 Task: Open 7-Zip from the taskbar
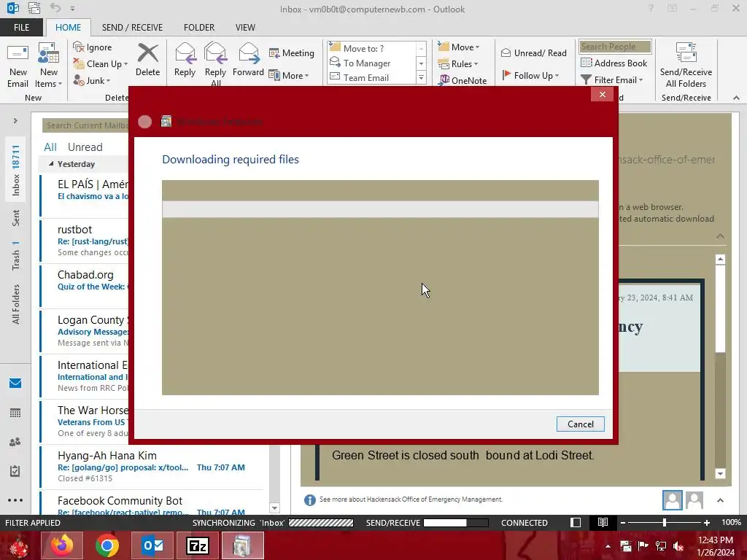tap(197, 545)
